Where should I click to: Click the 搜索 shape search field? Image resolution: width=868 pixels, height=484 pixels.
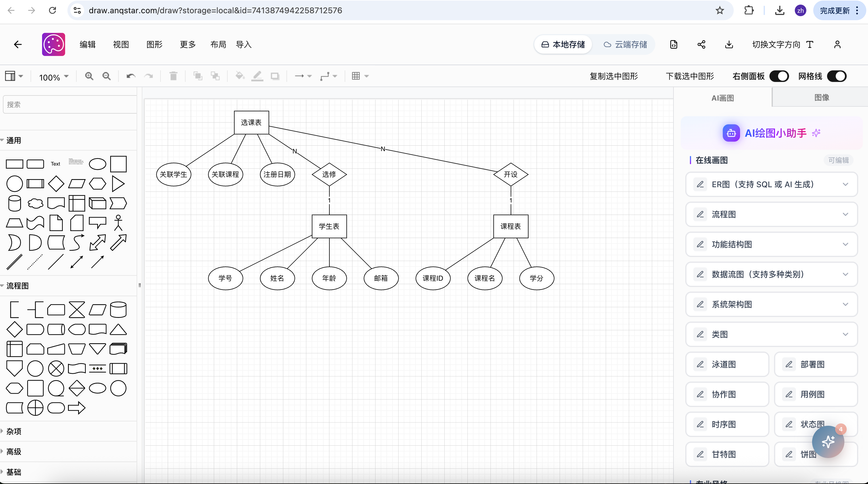coord(69,104)
